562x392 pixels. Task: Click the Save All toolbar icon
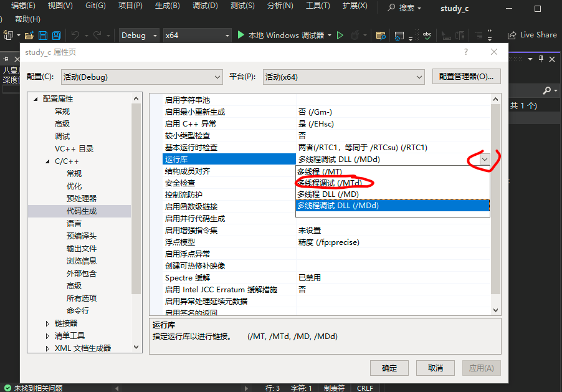pos(56,36)
